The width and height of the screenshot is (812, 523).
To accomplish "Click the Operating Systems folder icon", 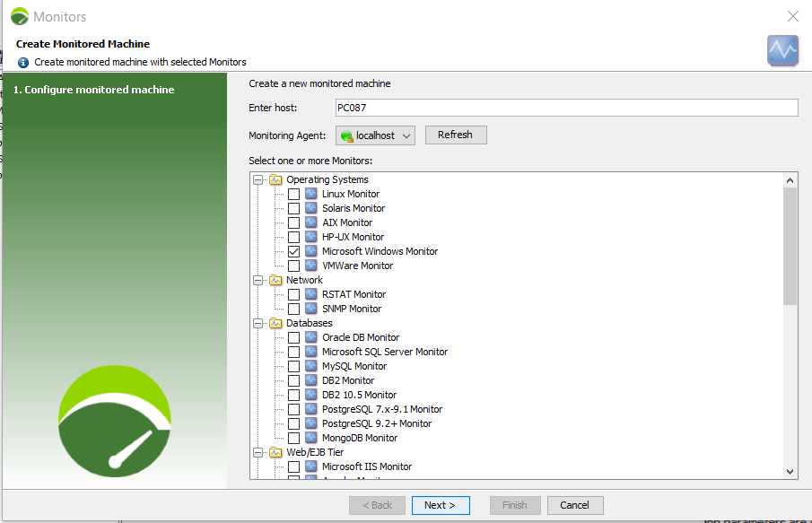I will coord(275,179).
